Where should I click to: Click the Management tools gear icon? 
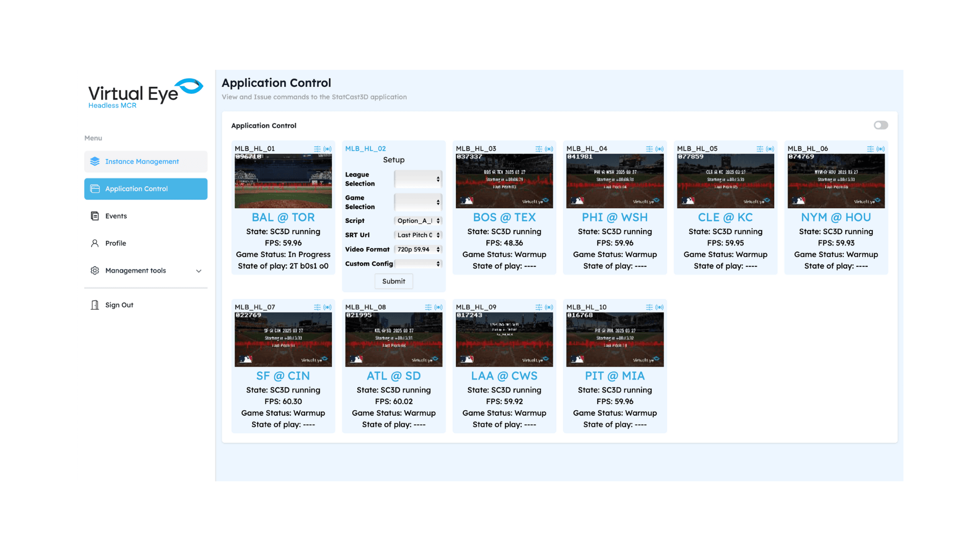95,270
